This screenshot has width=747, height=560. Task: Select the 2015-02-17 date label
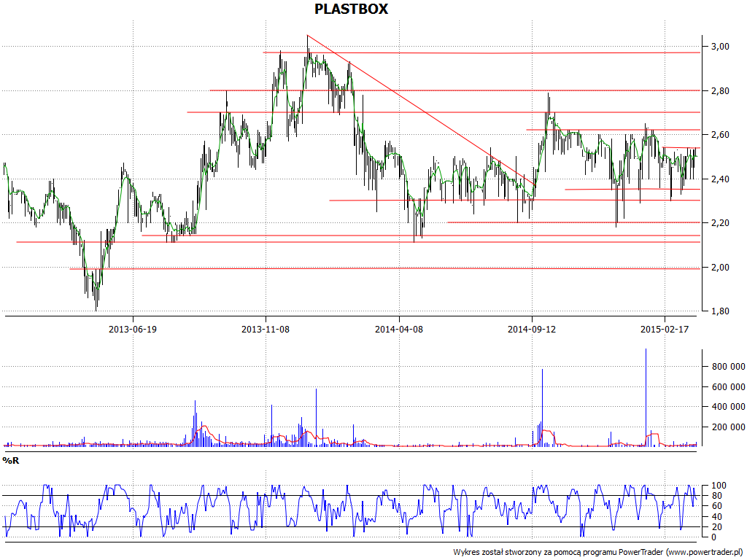click(665, 329)
